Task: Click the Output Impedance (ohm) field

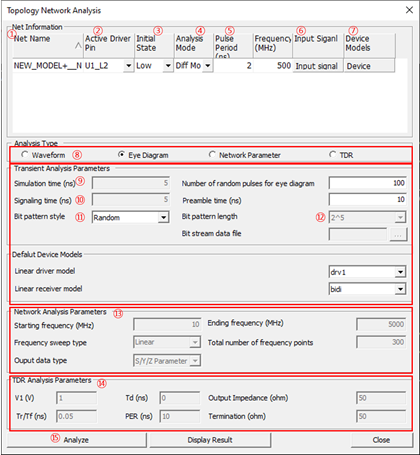Action: [x=381, y=398]
